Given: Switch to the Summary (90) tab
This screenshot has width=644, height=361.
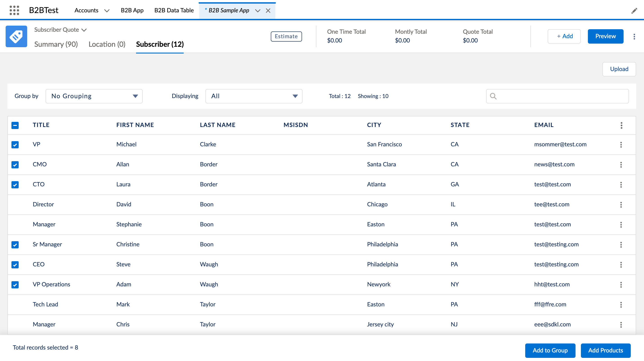Looking at the screenshot, I should [56, 44].
